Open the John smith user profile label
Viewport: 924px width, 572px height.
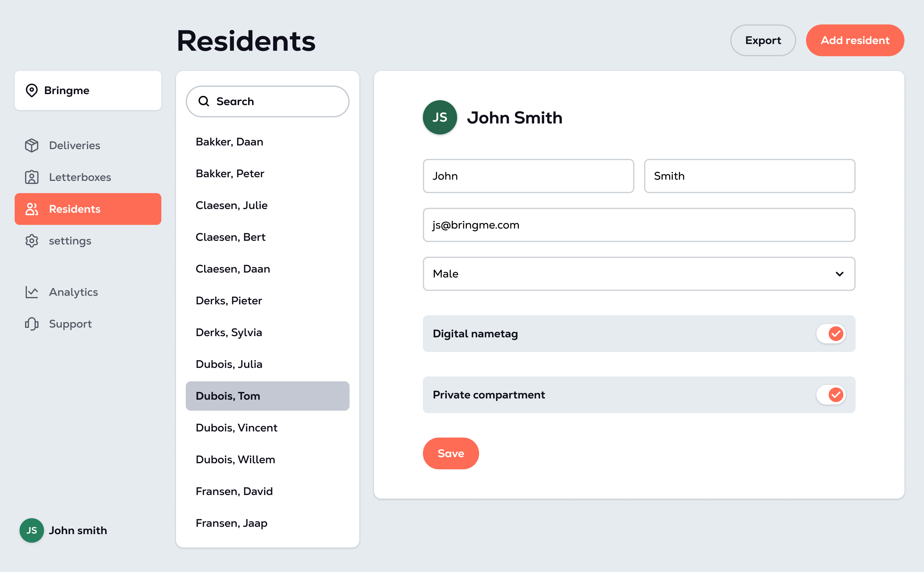pyautogui.click(x=78, y=530)
